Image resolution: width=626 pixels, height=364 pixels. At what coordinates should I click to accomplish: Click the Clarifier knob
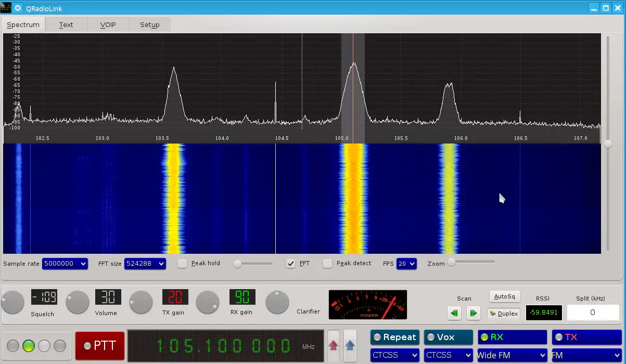point(277,302)
